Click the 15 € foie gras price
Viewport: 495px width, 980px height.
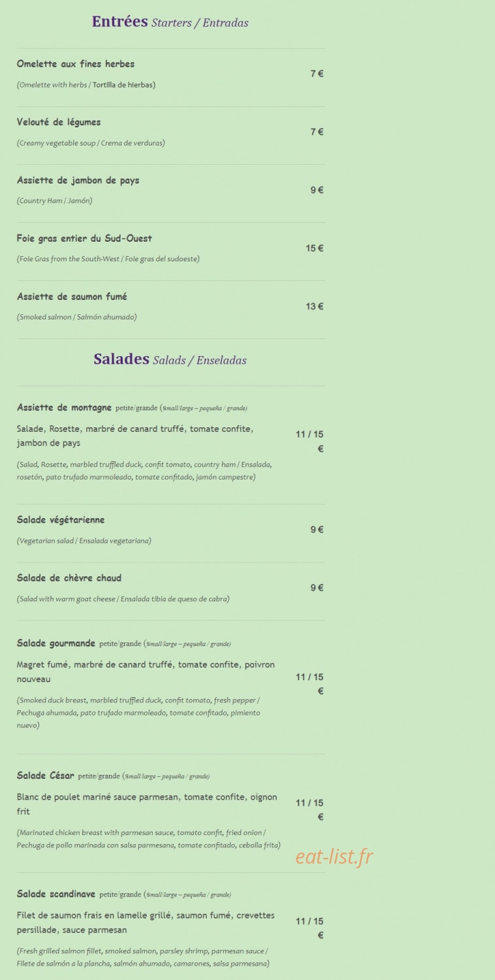point(315,248)
